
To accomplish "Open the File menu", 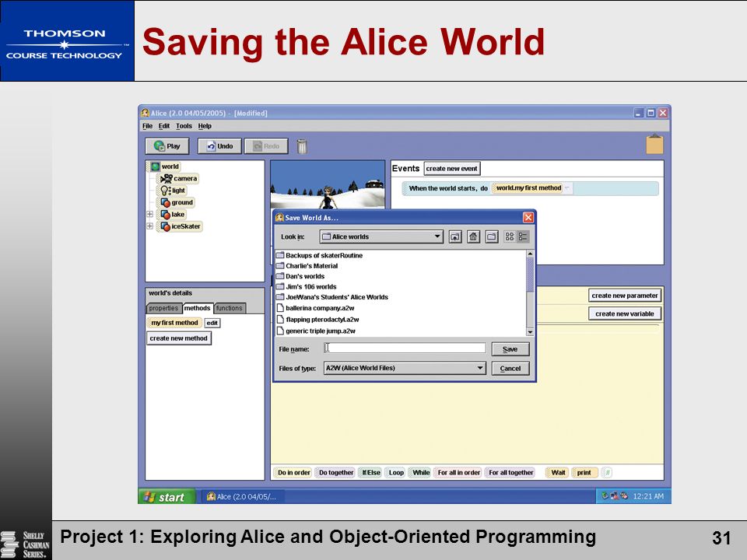I will [x=147, y=126].
